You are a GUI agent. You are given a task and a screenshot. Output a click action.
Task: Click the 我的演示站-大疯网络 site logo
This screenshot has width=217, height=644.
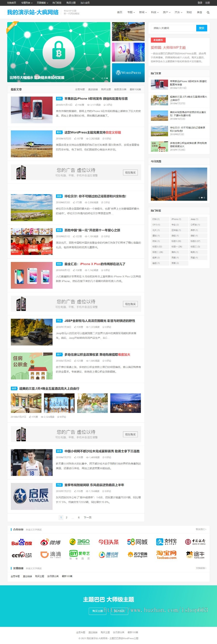click(x=33, y=12)
